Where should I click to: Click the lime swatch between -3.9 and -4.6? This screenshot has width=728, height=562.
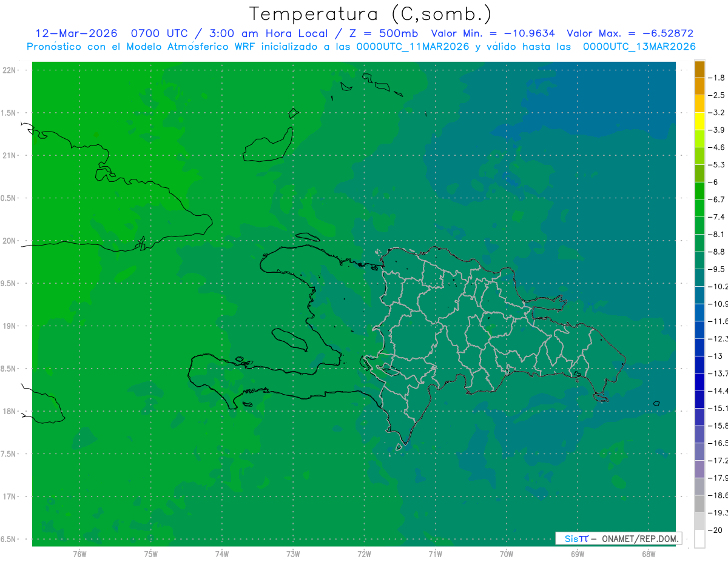pos(699,139)
